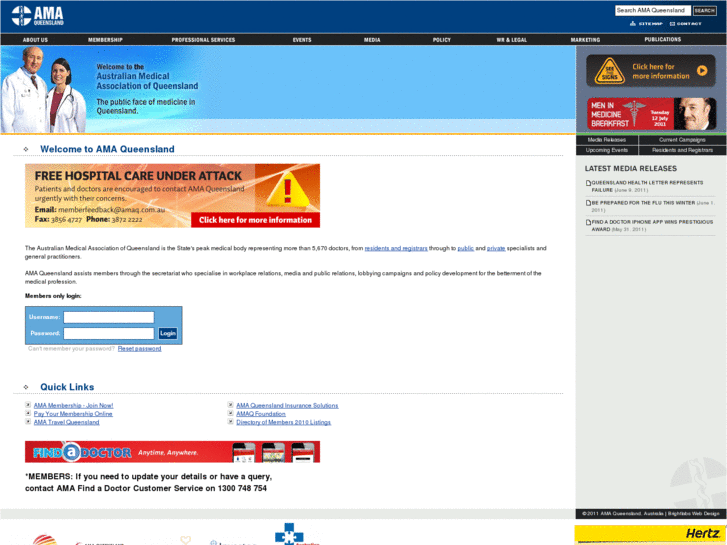Click the yellow warning triangle in hospital banner

coord(287,189)
